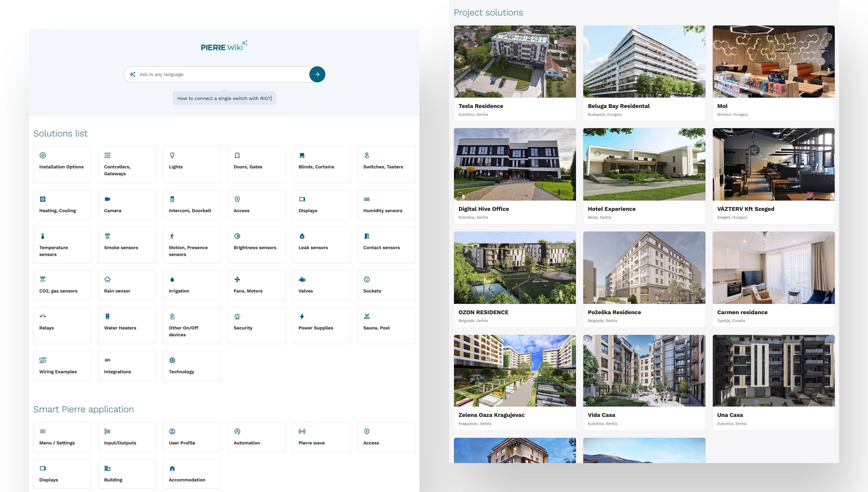
Task: Click the Technology chip icon
Action: point(172,360)
